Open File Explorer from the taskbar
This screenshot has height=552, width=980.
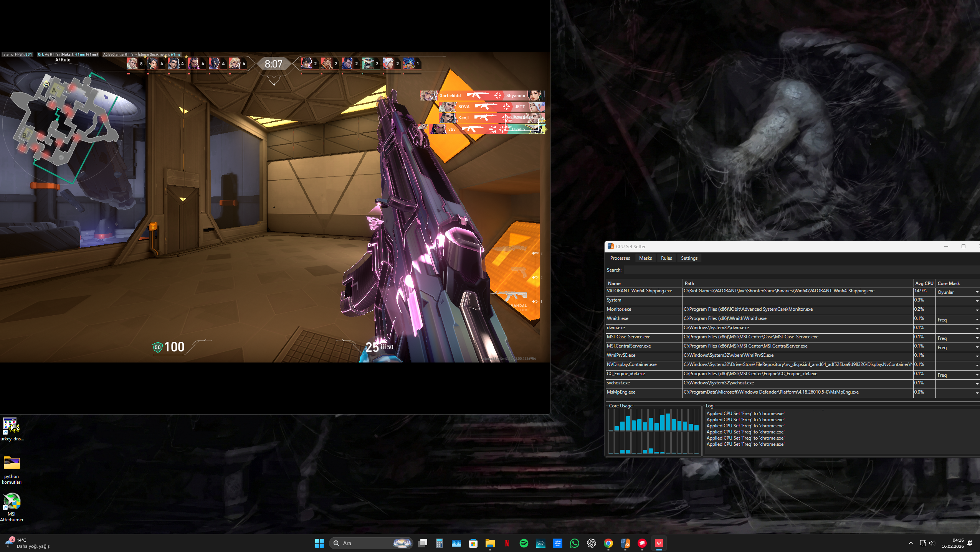click(490, 543)
